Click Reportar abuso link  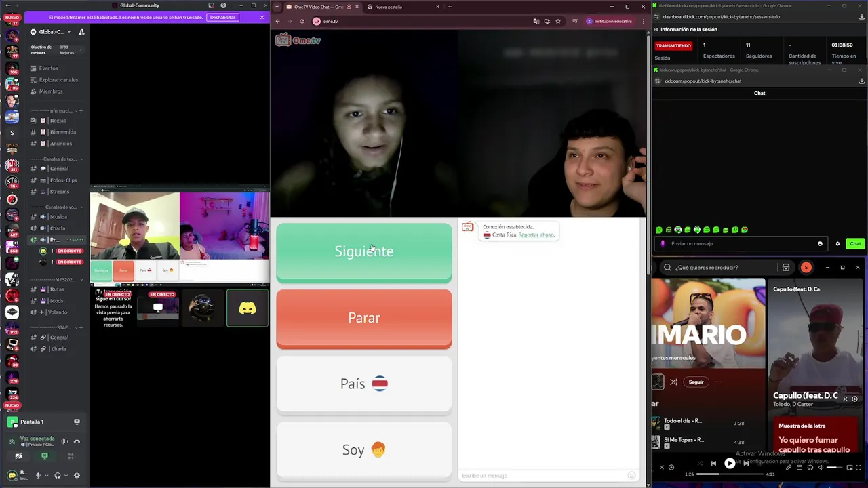click(536, 235)
